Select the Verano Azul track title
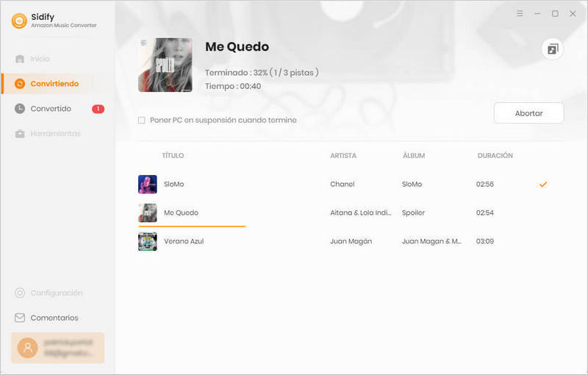588x375 pixels. click(184, 241)
